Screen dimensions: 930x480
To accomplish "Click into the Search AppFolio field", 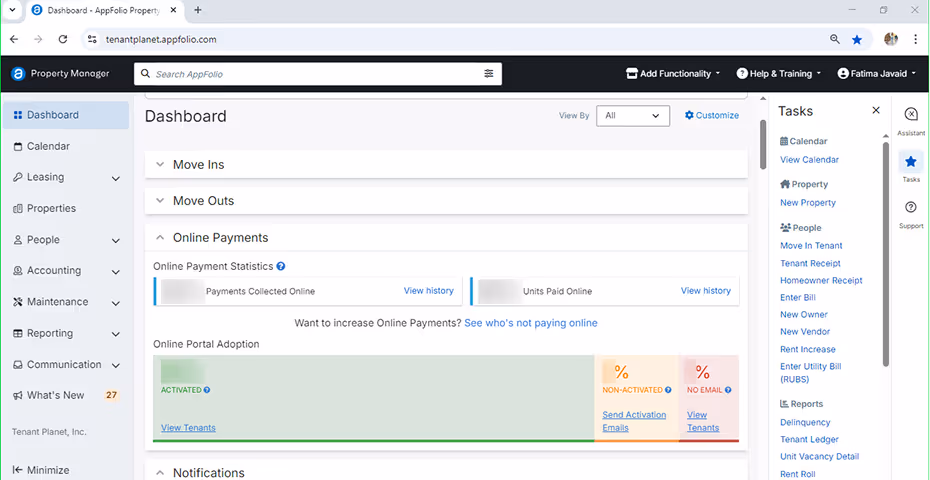I will pyautogui.click(x=318, y=74).
